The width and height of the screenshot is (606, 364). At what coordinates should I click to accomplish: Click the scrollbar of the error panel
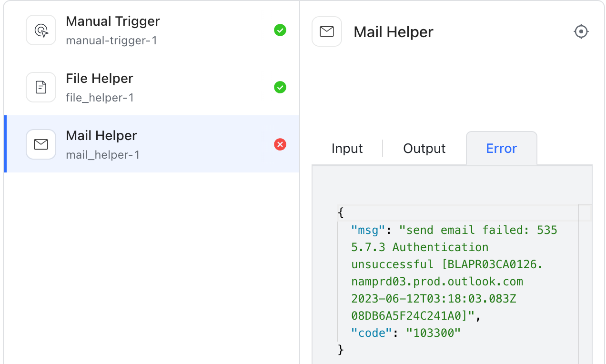tap(586, 214)
